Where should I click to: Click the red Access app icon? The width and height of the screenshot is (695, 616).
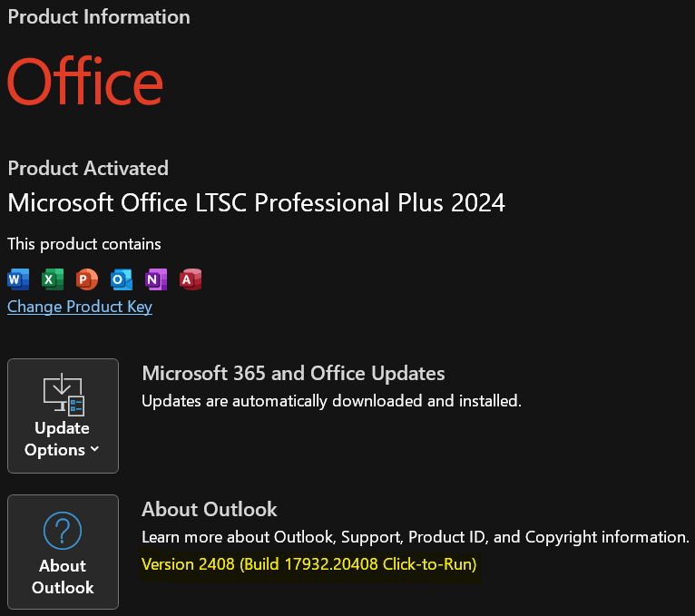[191, 279]
